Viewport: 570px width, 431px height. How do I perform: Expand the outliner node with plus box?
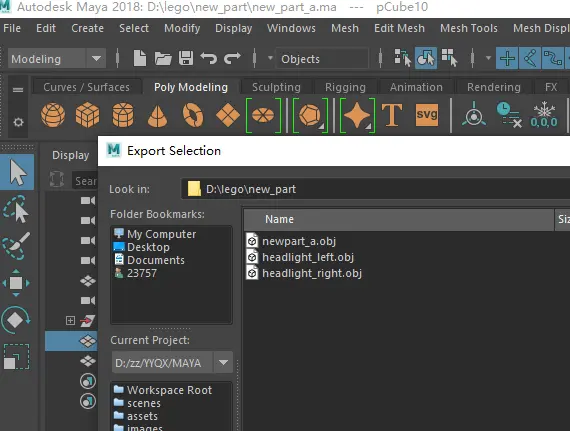tap(70, 321)
